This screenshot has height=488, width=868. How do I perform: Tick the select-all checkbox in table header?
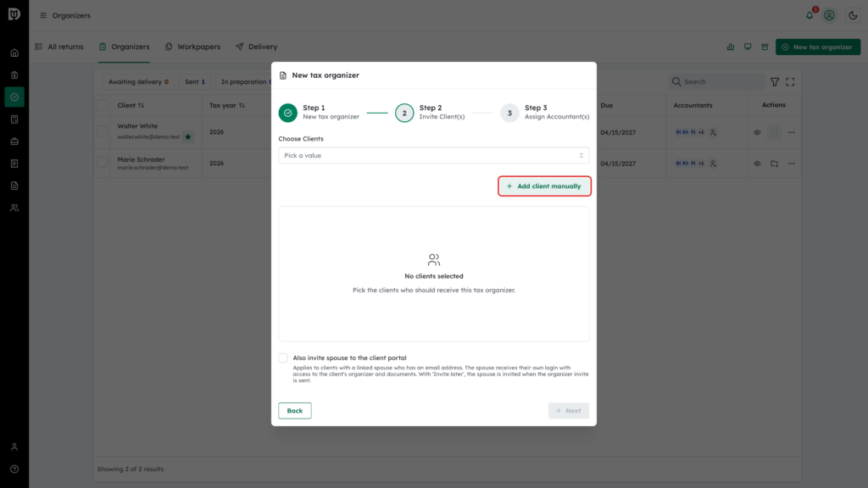pyautogui.click(x=102, y=105)
